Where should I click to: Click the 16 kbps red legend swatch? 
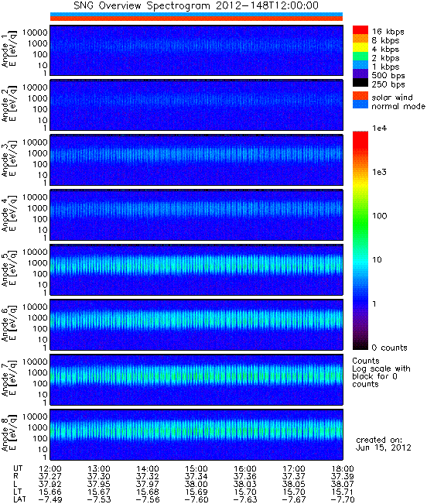(360, 30)
